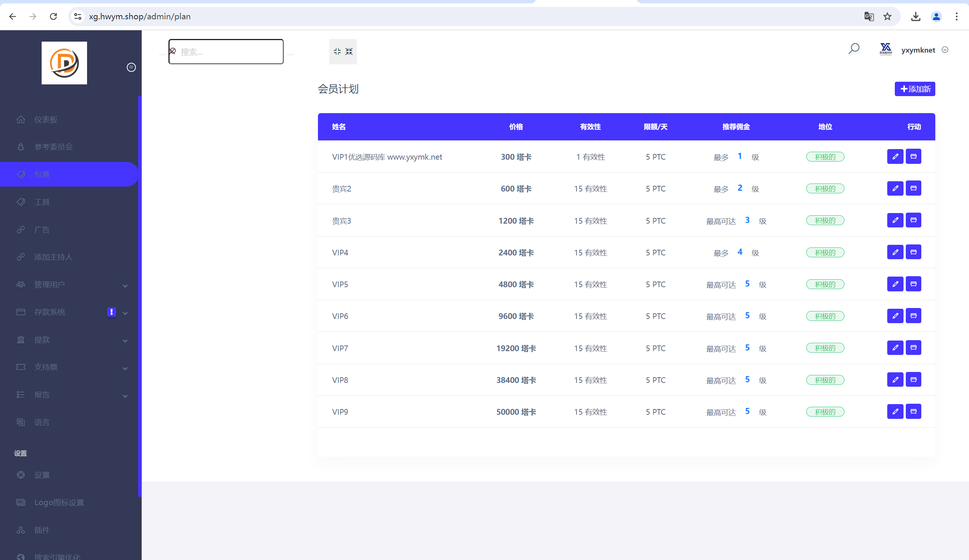Image resolution: width=969 pixels, height=560 pixels.
Task: Toggle the 积极的 status badge of VIP1 row
Action: [825, 157]
